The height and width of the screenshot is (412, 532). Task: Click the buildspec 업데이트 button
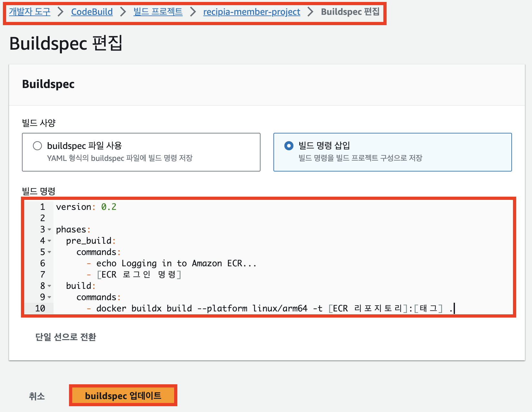point(123,396)
